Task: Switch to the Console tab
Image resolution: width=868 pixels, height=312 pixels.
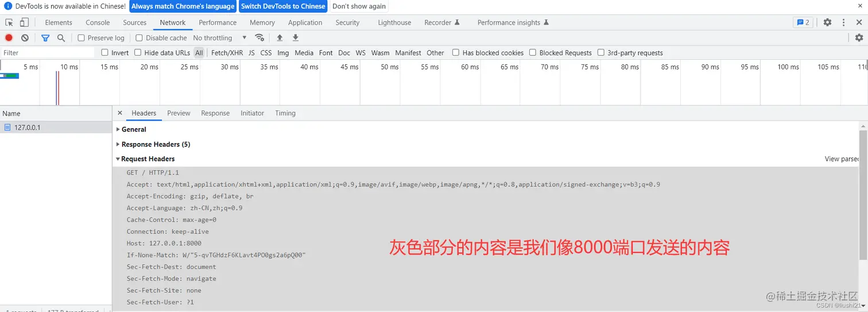Action: click(x=98, y=22)
